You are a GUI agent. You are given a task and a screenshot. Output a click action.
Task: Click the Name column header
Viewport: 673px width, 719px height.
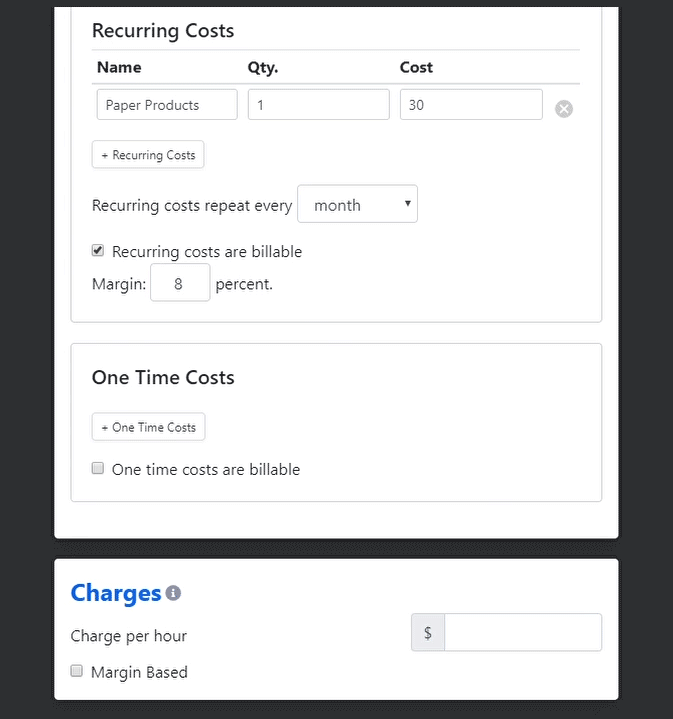[x=119, y=67]
